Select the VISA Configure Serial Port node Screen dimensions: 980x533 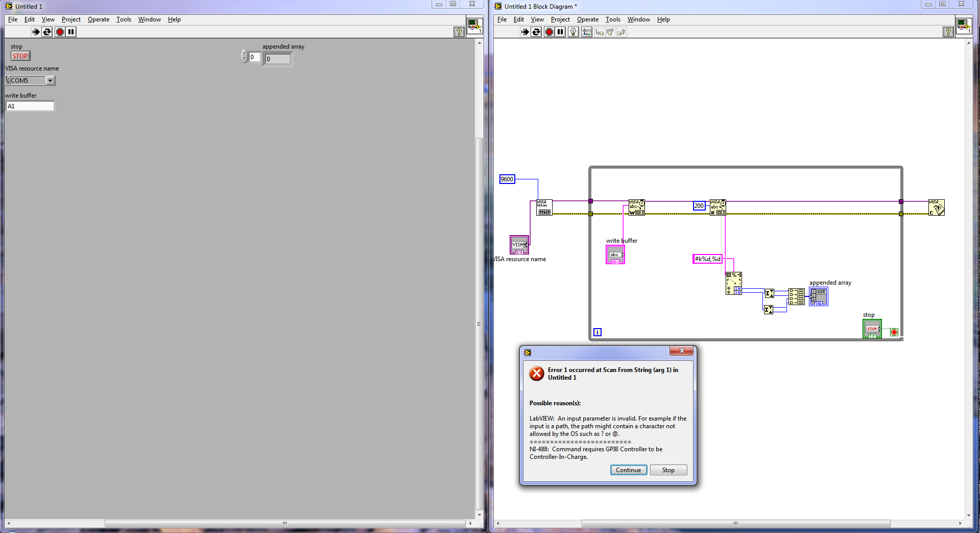[x=544, y=207]
